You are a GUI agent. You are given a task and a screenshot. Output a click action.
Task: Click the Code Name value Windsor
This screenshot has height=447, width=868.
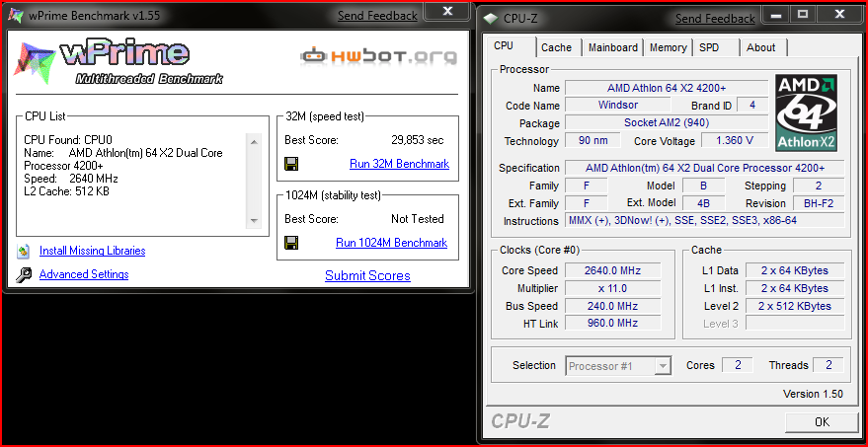pyautogui.click(x=618, y=106)
